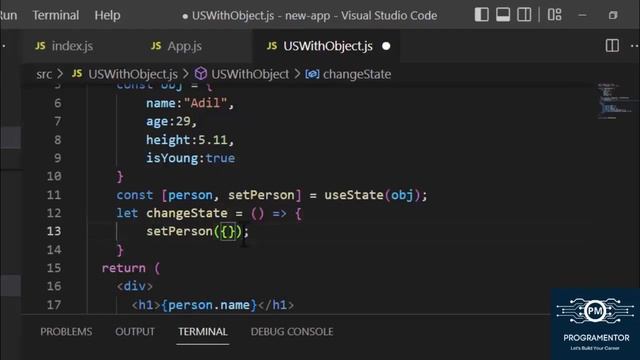
Task: Open the Terminal menu
Action: coord(56,16)
